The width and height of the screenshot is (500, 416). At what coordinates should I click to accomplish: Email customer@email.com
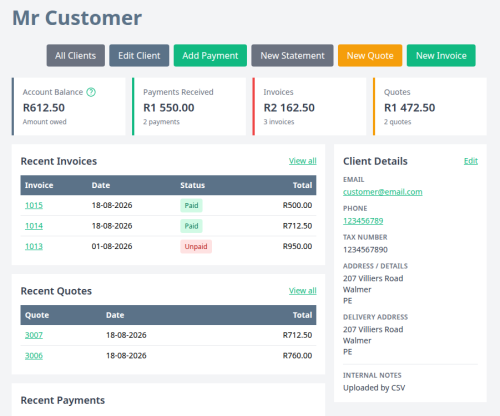click(383, 192)
